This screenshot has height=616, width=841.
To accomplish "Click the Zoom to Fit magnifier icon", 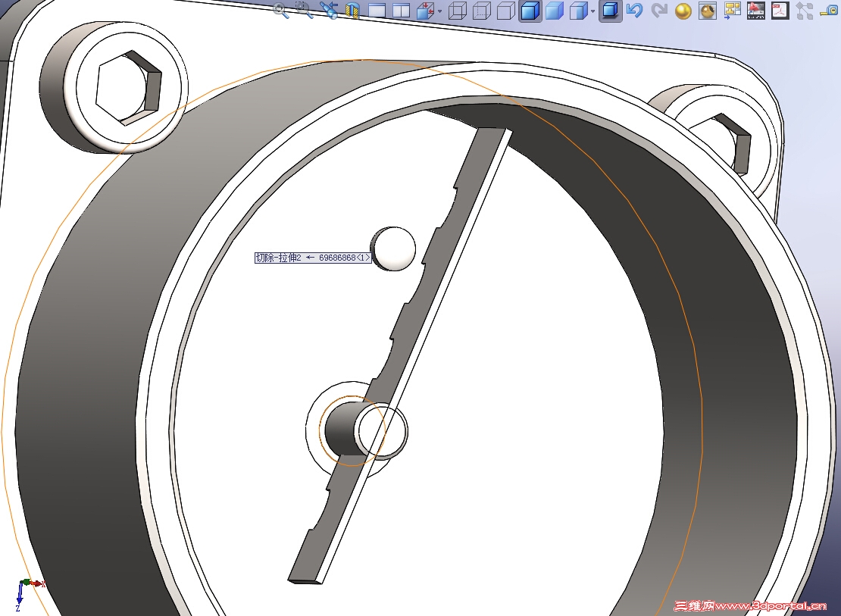I will click(x=280, y=11).
